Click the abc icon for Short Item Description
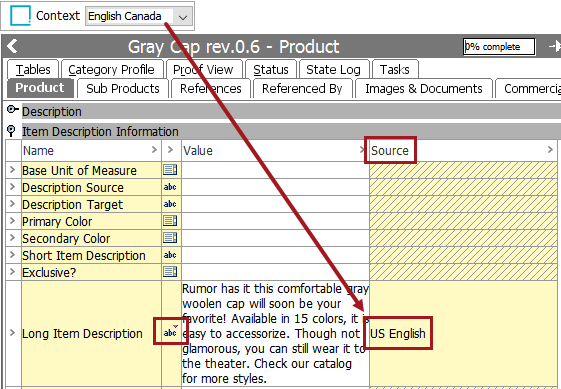The height and width of the screenshot is (389, 561). point(170,255)
